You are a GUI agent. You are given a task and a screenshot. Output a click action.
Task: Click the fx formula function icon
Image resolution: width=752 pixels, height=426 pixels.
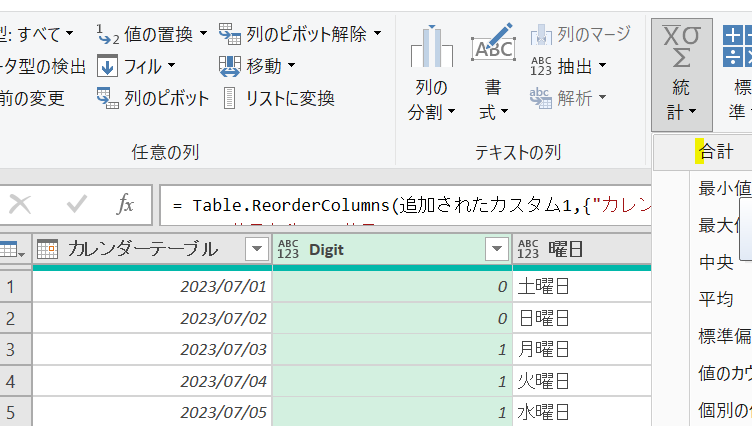(x=125, y=205)
